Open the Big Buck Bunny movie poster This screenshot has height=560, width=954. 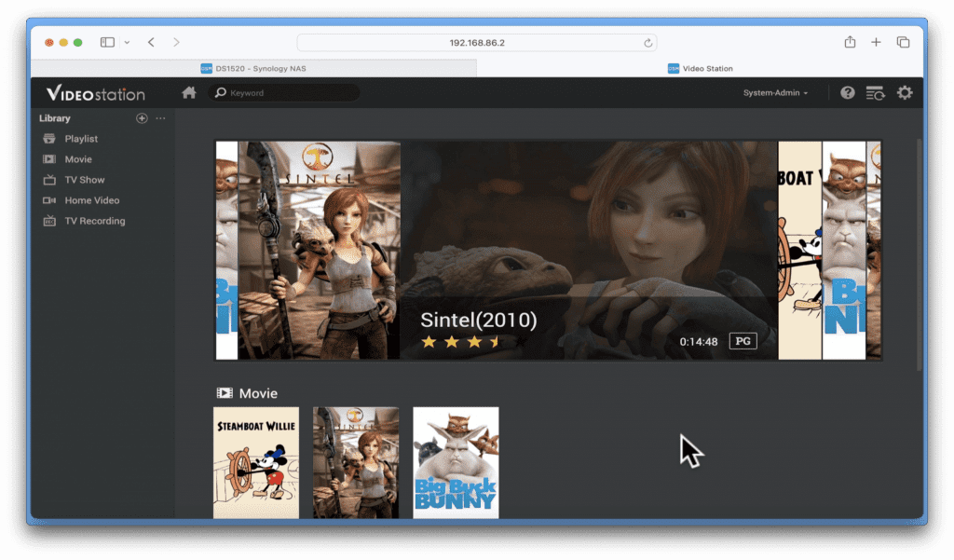[x=456, y=462]
